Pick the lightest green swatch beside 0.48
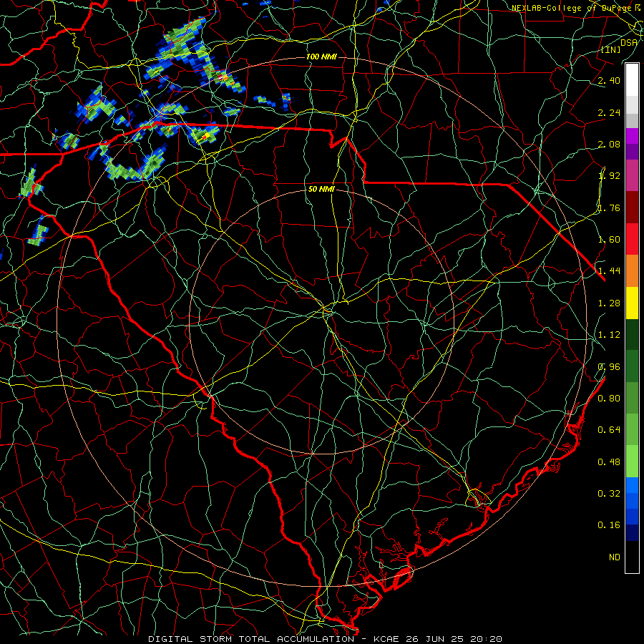The width and height of the screenshot is (644, 644). pos(632,462)
